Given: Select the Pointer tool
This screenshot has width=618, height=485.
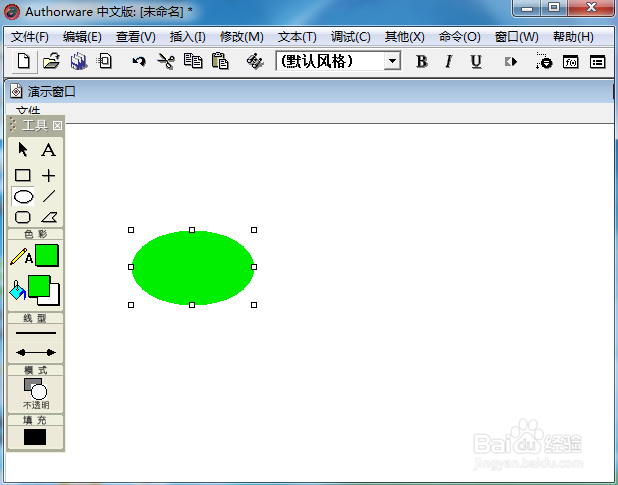Looking at the screenshot, I should coord(23,150).
